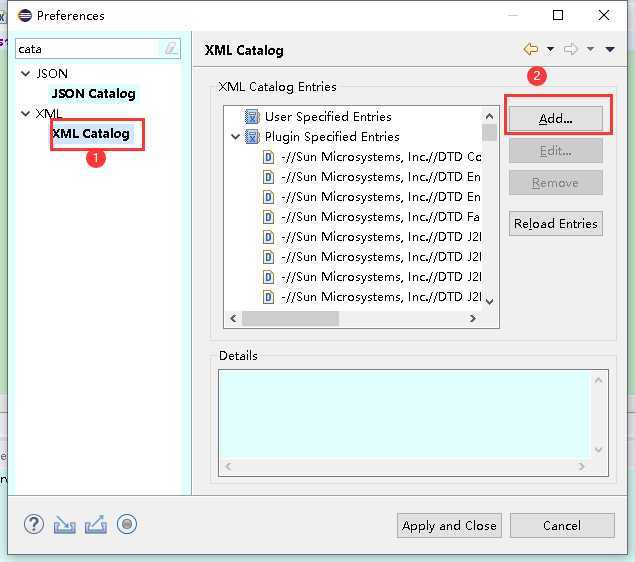Go back with the yellow arrow icon
The image size is (635, 562).
tap(531, 49)
